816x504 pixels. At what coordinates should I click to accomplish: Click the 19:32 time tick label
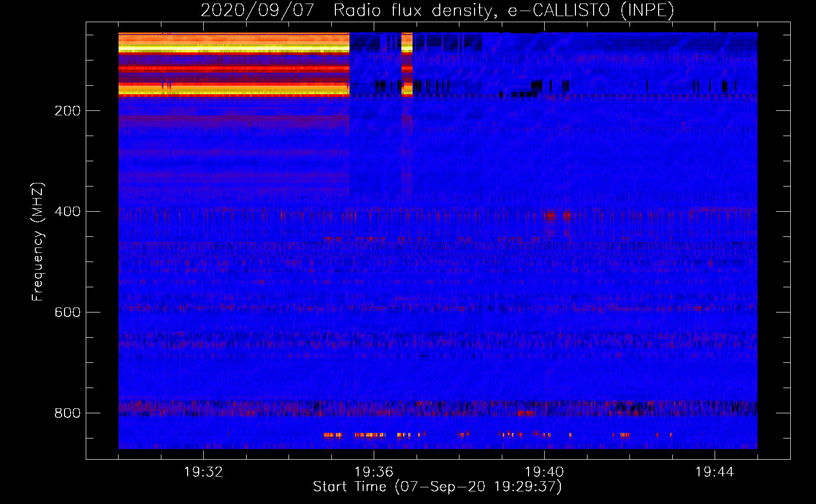(x=203, y=472)
